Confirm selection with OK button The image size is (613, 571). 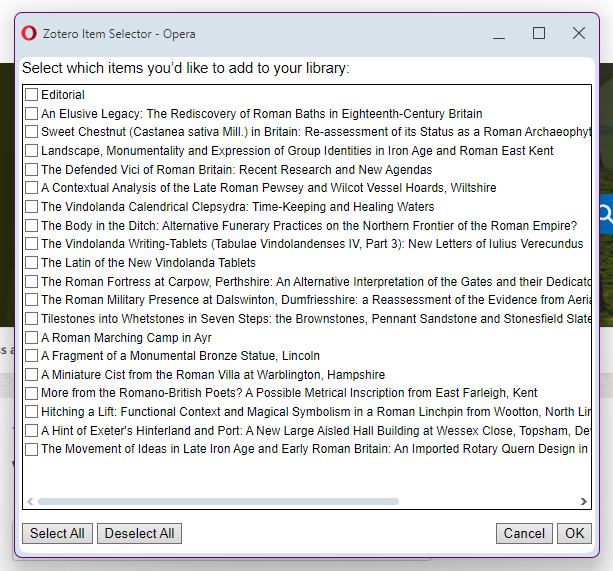(x=574, y=533)
